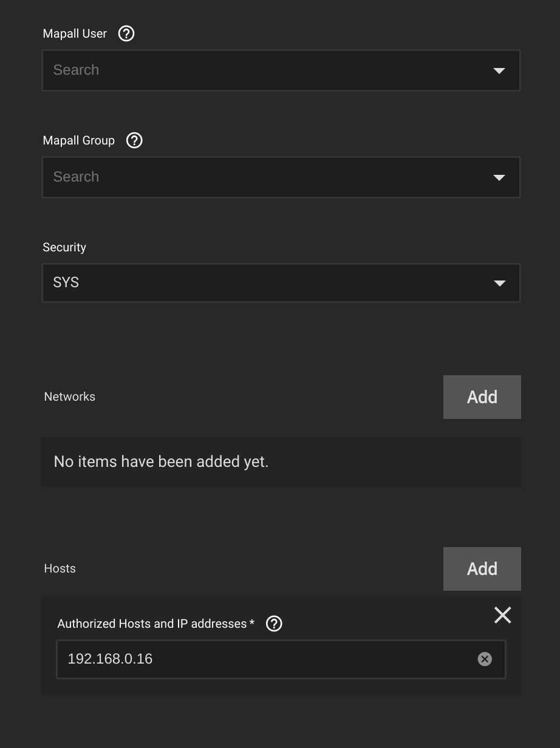Click the Networks section label
The image size is (560, 748).
[70, 396]
